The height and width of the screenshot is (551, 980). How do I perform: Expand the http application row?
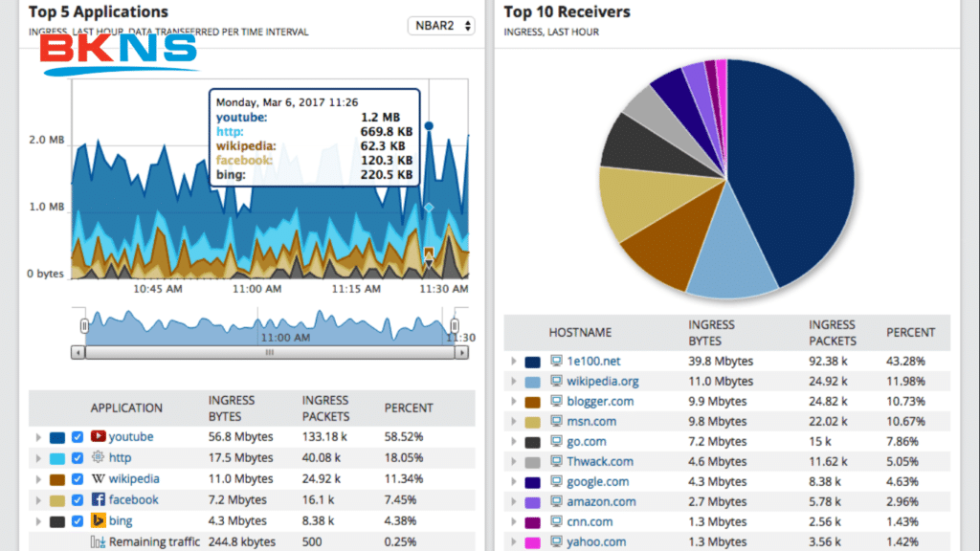(x=37, y=457)
